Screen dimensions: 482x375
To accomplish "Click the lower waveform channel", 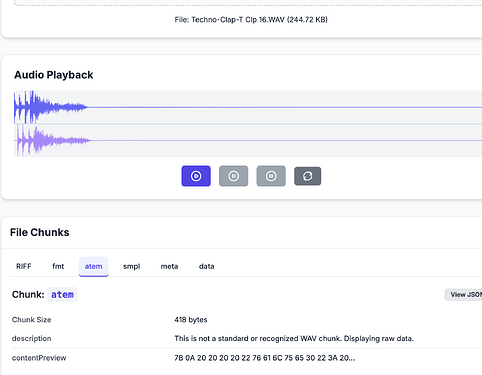I will pyautogui.click(x=248, y=140).
